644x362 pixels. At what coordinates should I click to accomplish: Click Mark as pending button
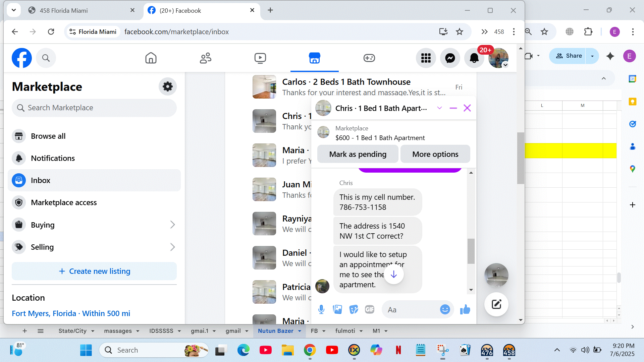(358, 154)
